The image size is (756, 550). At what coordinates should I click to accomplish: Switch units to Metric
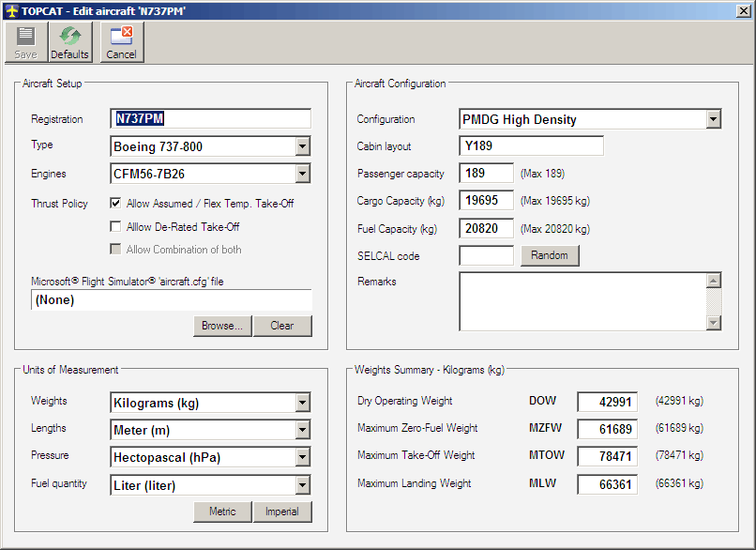tap(222, 512)
